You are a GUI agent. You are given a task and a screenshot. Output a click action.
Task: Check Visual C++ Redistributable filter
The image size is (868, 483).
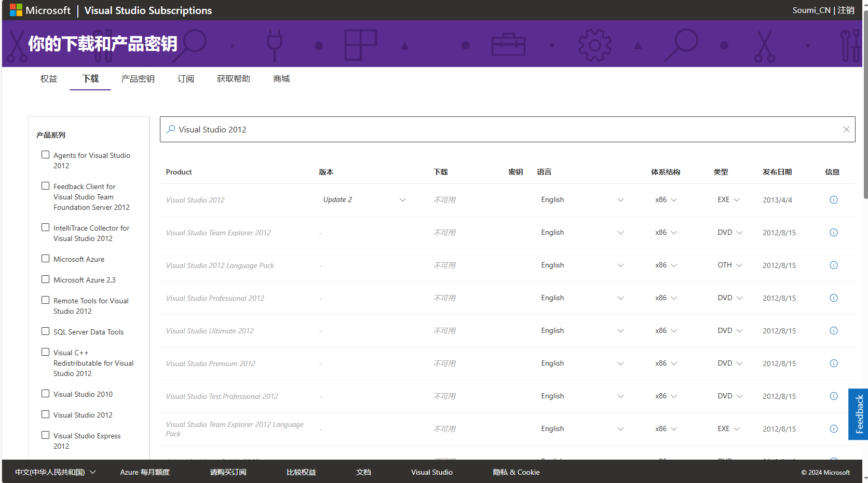pyautogui.click(x=46, y=352)
